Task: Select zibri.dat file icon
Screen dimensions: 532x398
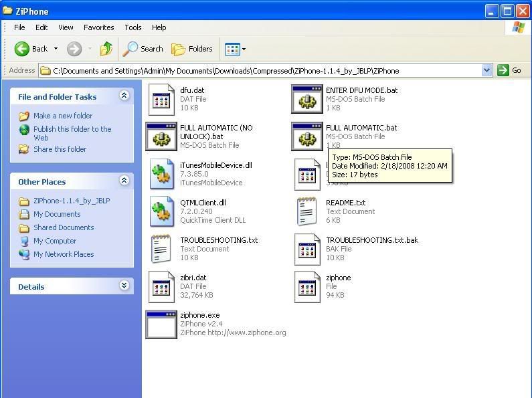Action: coord(161,287)
